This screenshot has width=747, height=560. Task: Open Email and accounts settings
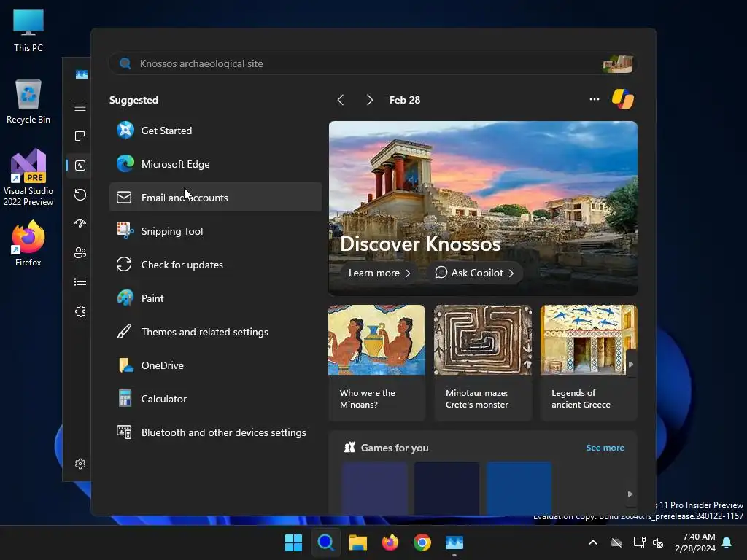pos(215,197)
